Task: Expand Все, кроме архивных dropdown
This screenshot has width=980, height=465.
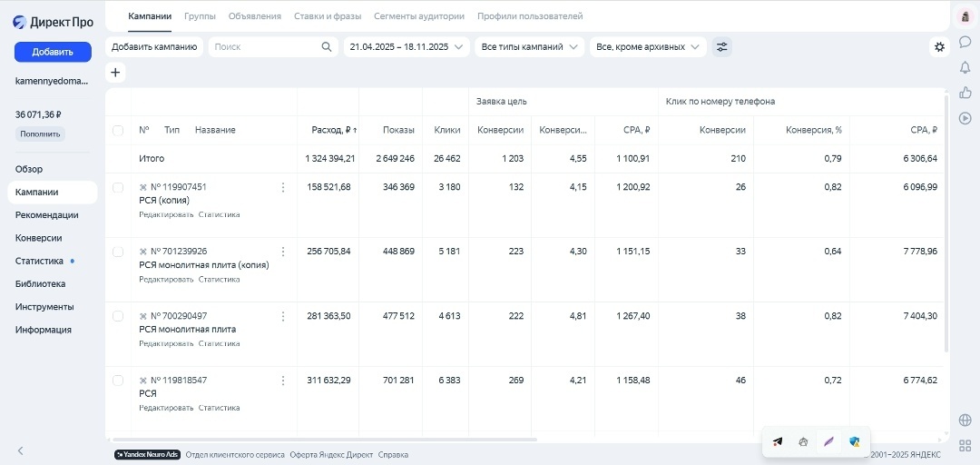Action: pyautogui.click(x=648, y=47)
